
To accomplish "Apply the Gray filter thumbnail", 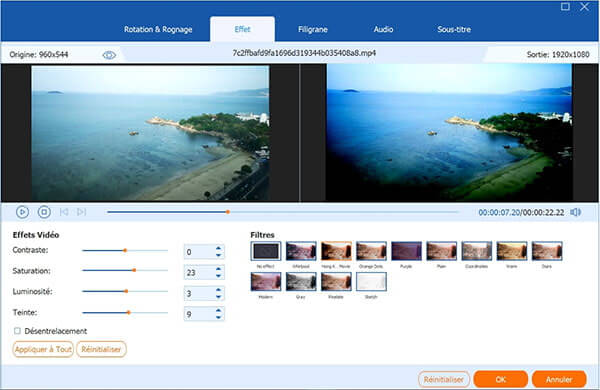I will (301, 282).
